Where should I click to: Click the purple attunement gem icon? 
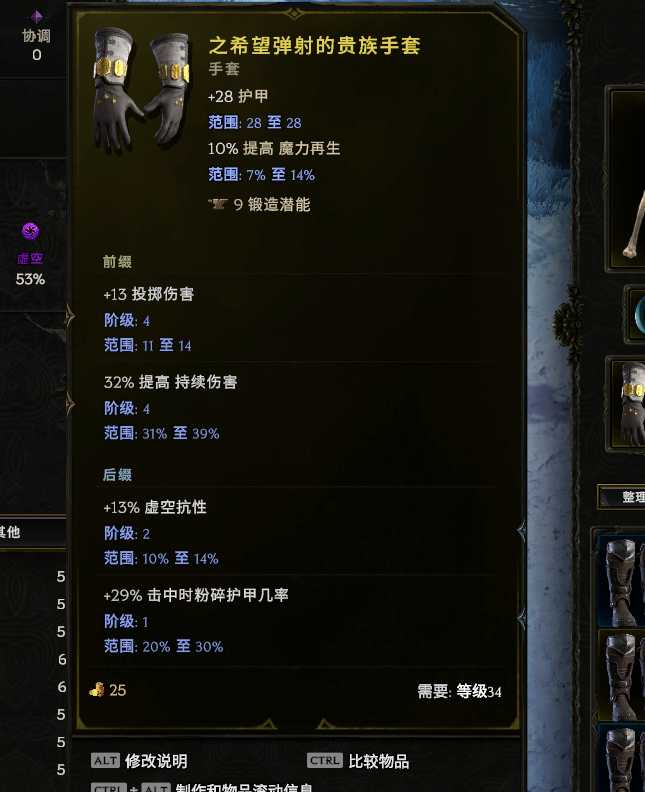36,17
